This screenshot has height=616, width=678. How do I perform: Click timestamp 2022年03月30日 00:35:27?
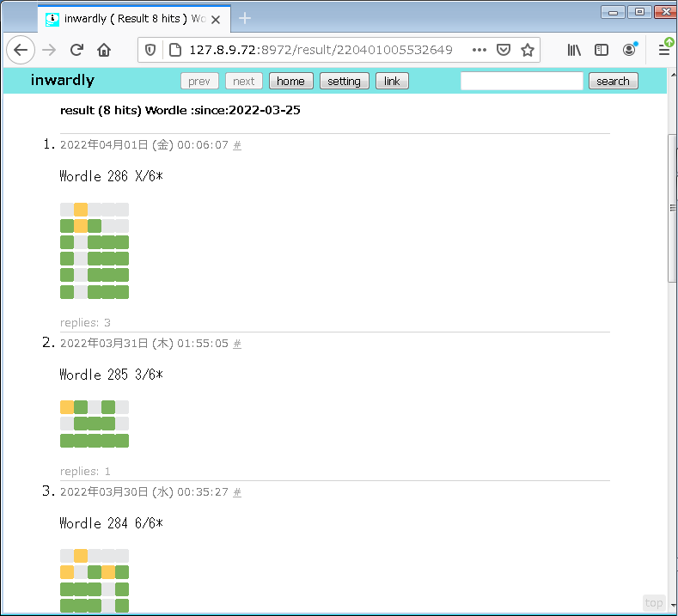click(x=144, y=492)
